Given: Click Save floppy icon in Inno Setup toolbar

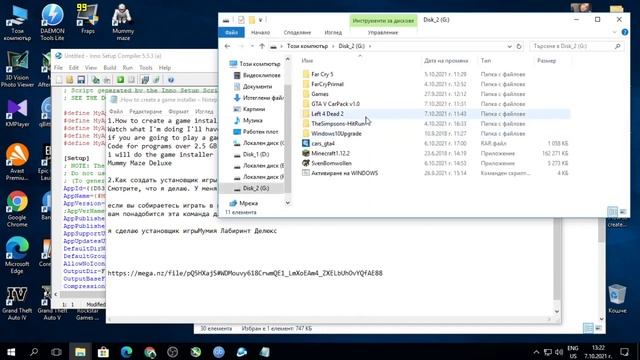Looking at the screenshot, I should pyautogui.click(x=81, y=80).
